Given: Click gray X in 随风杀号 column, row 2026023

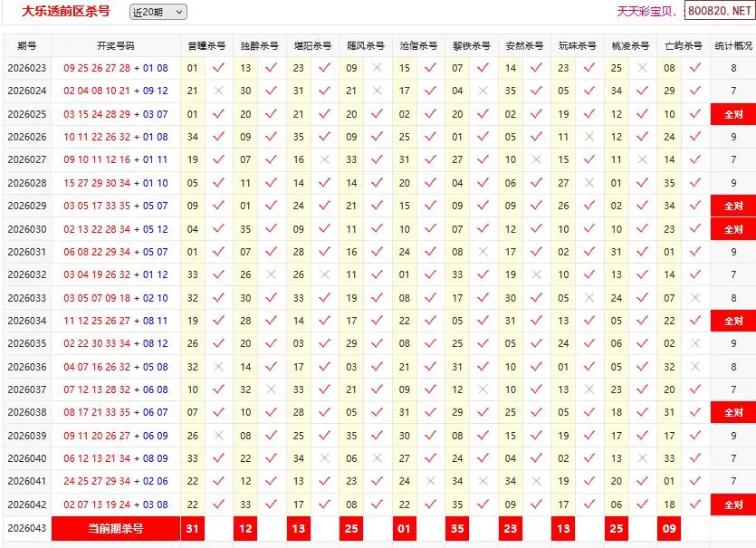Looking at the screenshot, I should [x=378, y=68].
